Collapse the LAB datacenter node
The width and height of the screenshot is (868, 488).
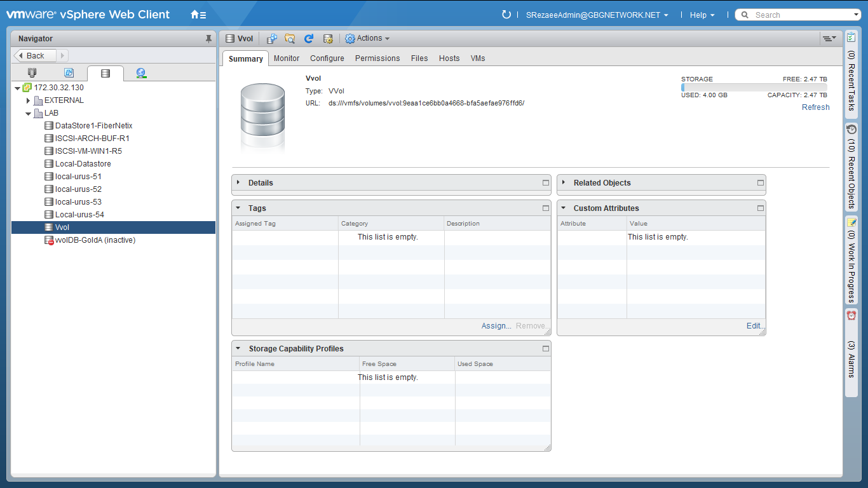pos(28,113)
